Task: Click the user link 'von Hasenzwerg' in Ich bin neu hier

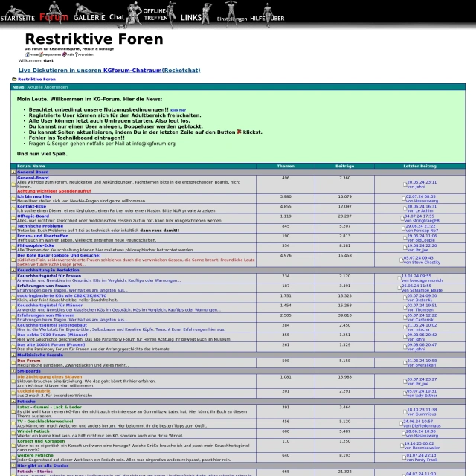Action: [x=422, y=201]
